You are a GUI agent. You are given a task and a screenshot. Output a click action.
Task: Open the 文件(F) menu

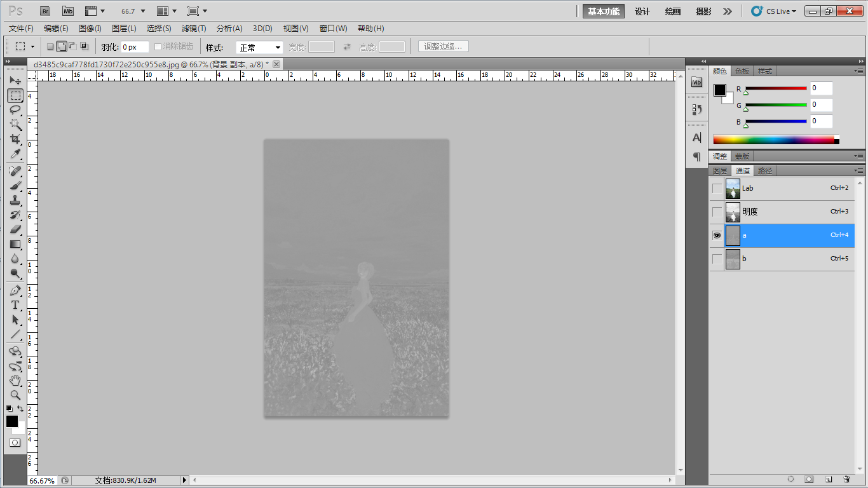[x=21, y=29]
